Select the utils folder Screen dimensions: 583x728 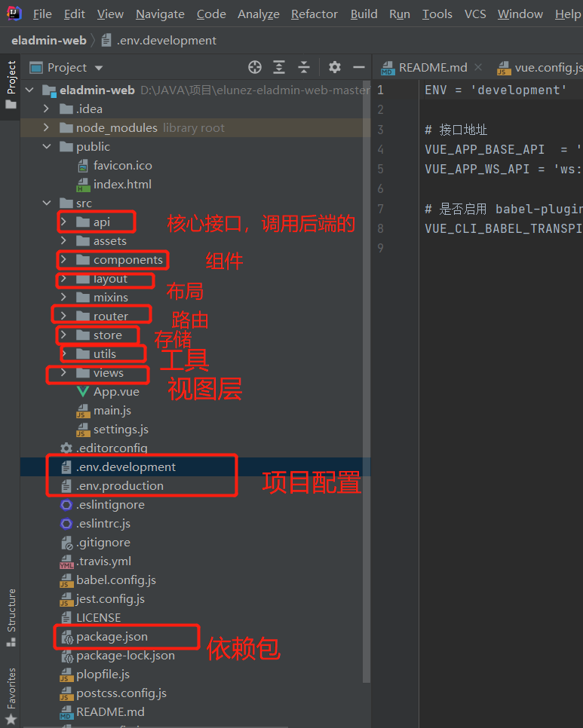pyautogui.click(x=105, y=353)
